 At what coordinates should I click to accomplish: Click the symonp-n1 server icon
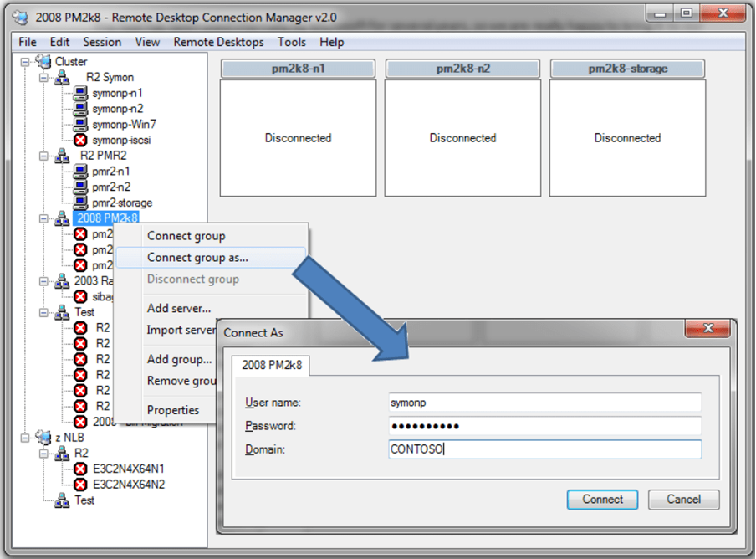[x=79, y=94]
